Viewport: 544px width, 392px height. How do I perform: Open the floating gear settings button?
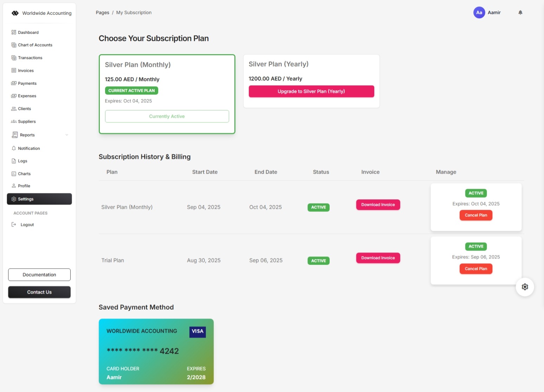[x=525, y=287]
